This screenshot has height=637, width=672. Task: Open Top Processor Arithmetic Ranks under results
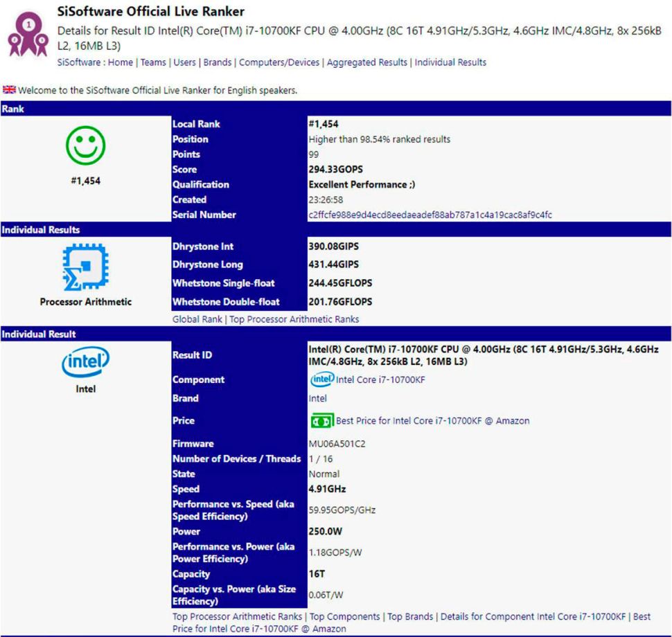[x=294, y=319]
